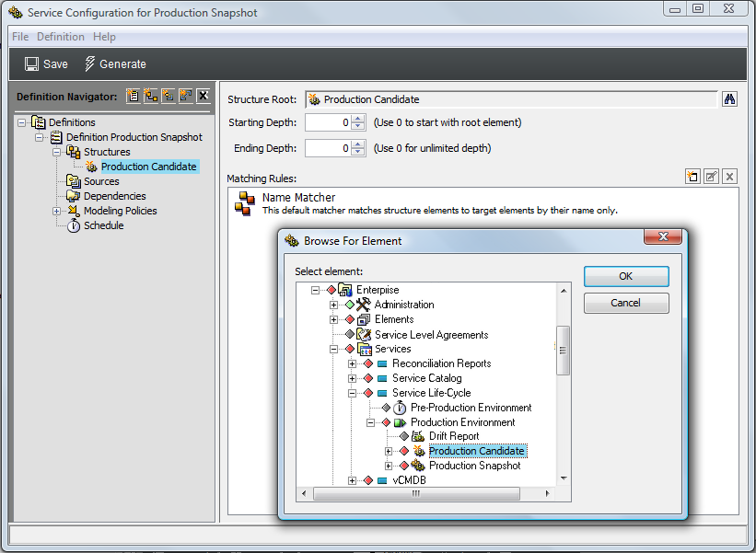The height and width of the screenshot is (553, 756).
Task: Increase Starting Depth with up arrow
Action: click(x=358, y=119)
